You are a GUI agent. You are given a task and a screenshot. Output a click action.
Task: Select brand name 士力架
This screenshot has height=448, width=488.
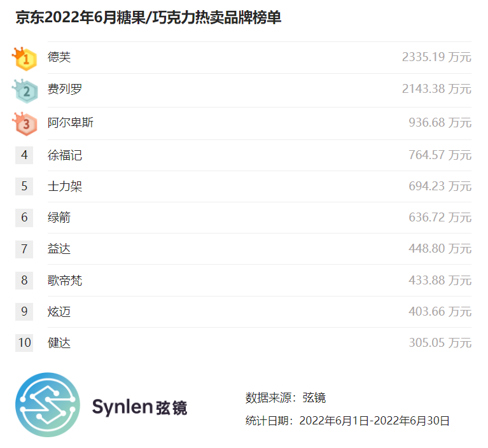65,186
